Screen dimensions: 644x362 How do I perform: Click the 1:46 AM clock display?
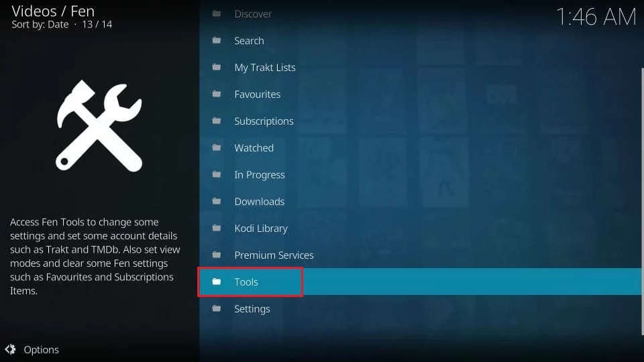point(595,17)
